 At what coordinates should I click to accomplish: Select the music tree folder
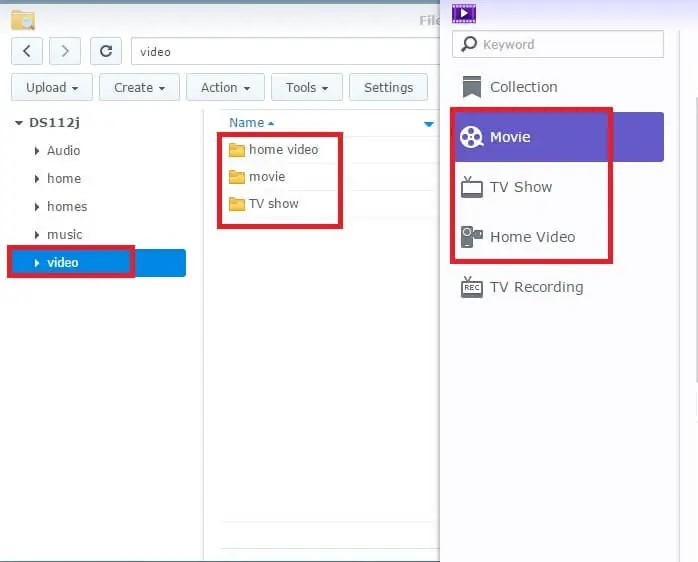pyautogui.click(x=65, y=235)
